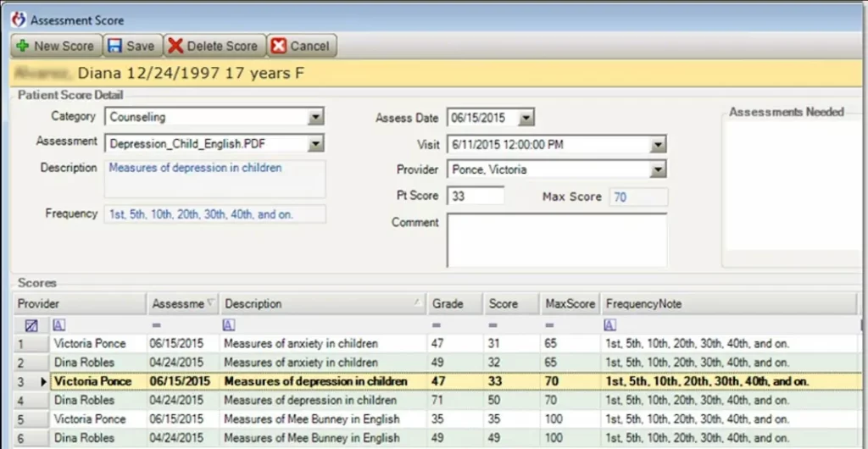Select row header 2
The image size is (868, 449).
[31, 363]
